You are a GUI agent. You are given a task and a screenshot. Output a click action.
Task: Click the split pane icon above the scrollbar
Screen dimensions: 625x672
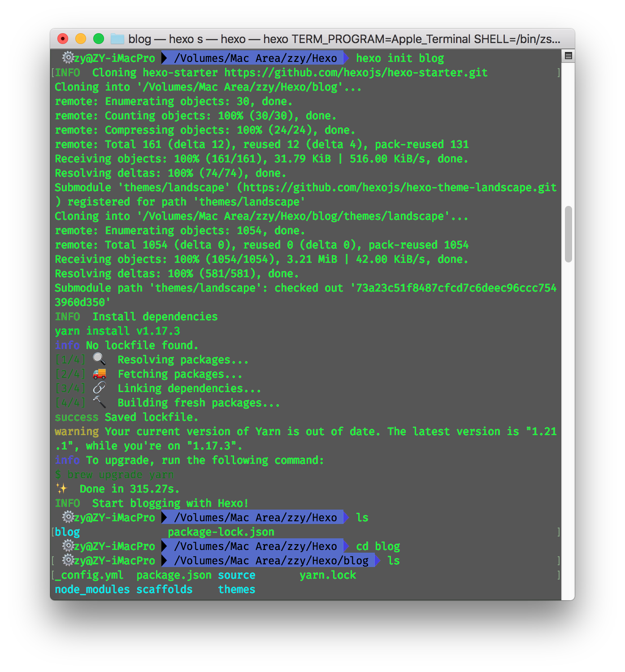568,56
